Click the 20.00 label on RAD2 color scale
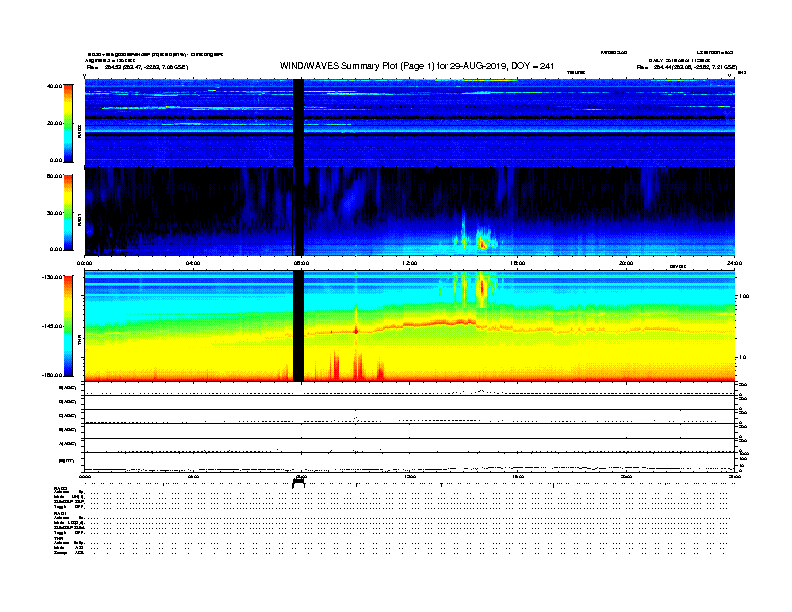The image size is (792, 612). 54,123
